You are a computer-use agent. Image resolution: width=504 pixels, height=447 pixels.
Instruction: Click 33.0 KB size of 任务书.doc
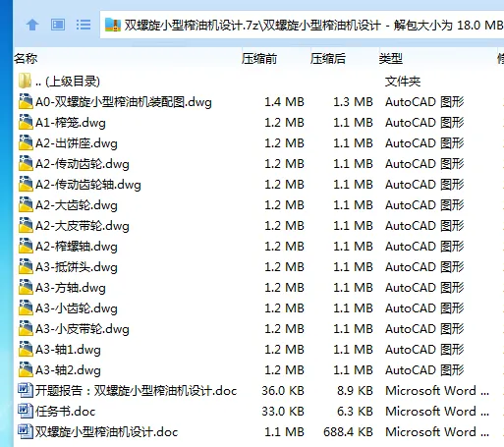tap(283, 412)
